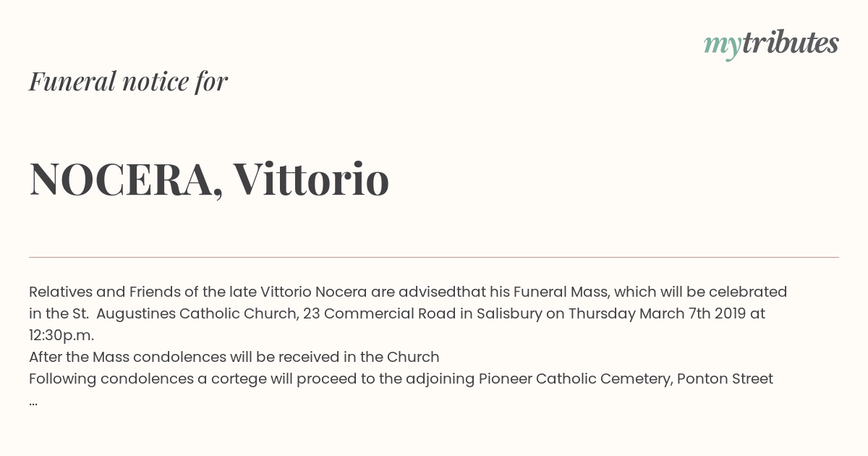Image resolution: width=868 pixels, height=456 pixels.
Task: Click the green "my" part of logo
Action: tap(723, 47)
